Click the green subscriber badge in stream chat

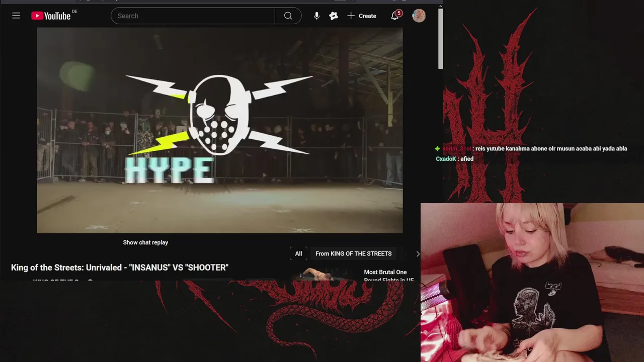pos(438,149)
